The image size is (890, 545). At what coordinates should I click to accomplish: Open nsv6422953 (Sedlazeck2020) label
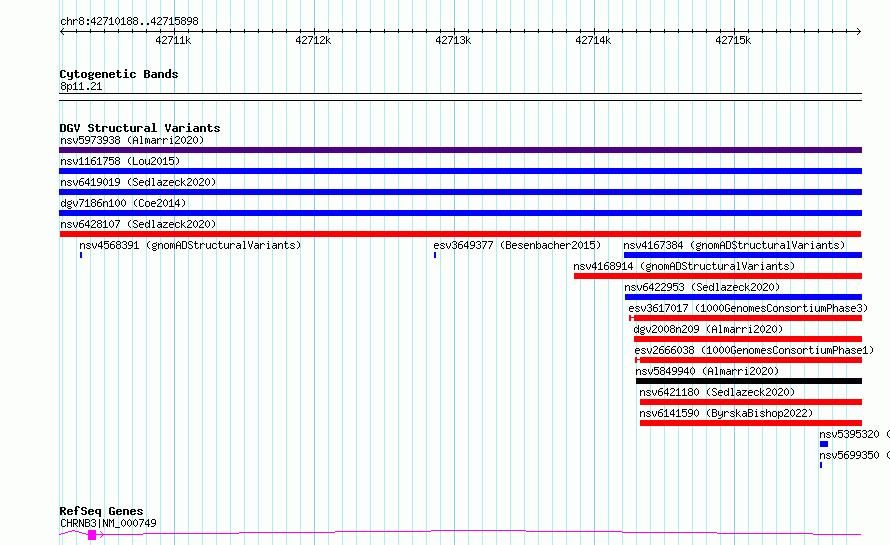coord(702,287)
